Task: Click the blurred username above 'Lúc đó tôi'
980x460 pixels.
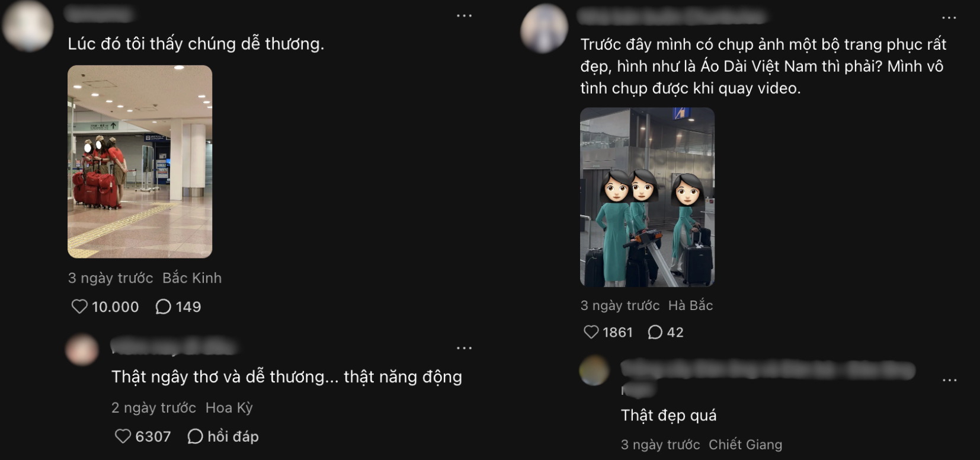Action: coord(98,13)
